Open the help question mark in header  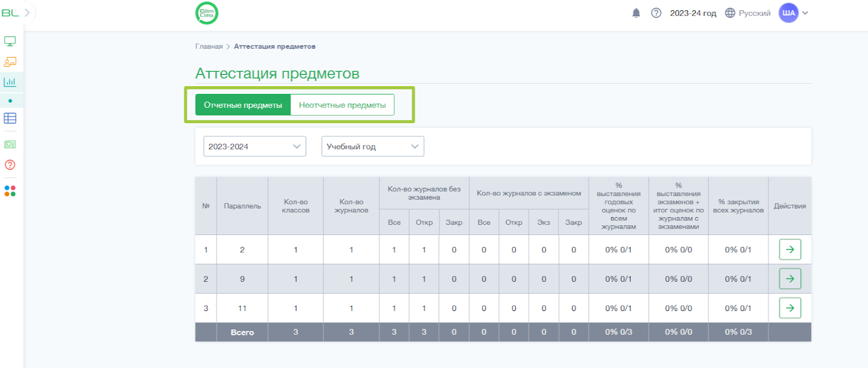(656, 13)
